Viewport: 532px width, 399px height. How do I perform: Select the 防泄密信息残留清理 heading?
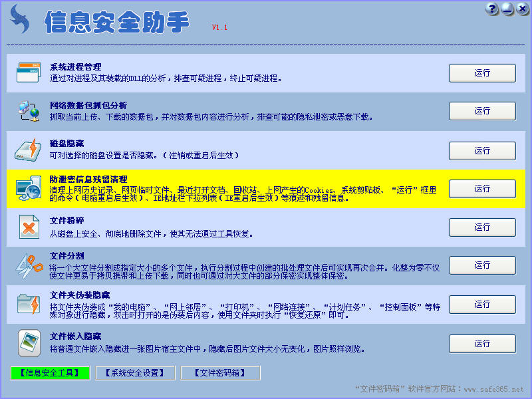88,179
